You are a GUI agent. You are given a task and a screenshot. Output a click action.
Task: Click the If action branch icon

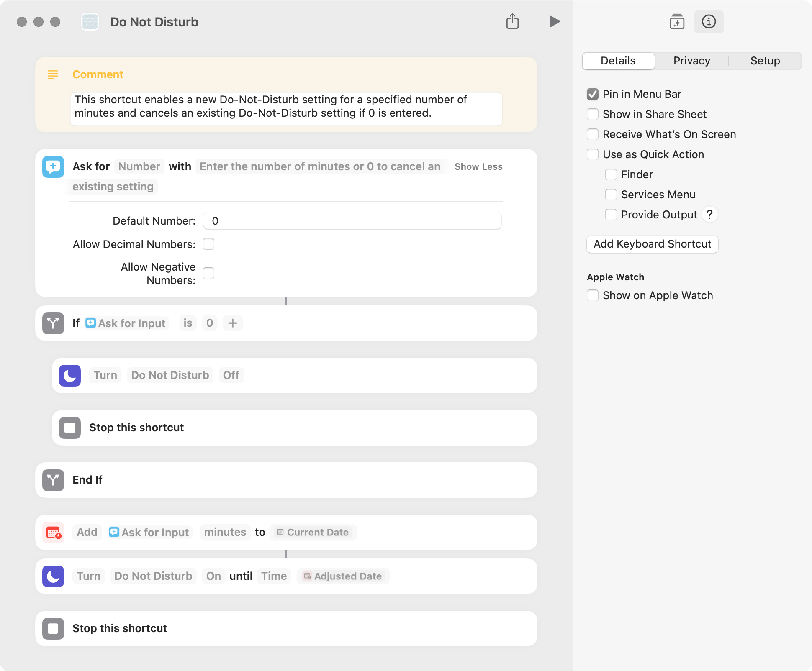point(53,323)
